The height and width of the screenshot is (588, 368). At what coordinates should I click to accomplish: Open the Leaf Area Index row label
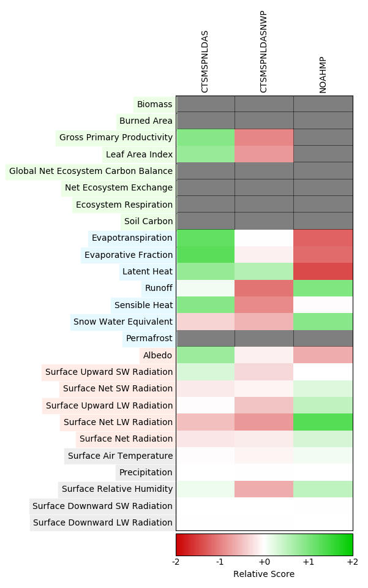[x=139, y=154]
